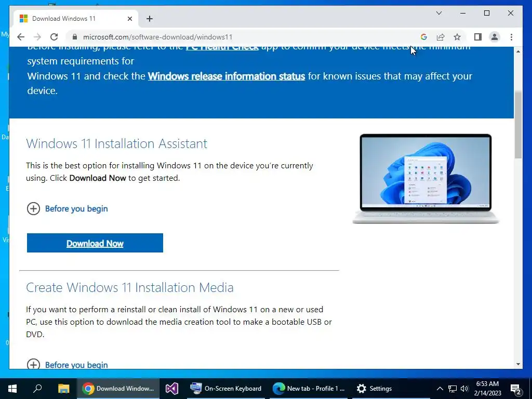Open the Windows Start menu
This screenshot has height=399, width=532.
click(x=12, y=389)
